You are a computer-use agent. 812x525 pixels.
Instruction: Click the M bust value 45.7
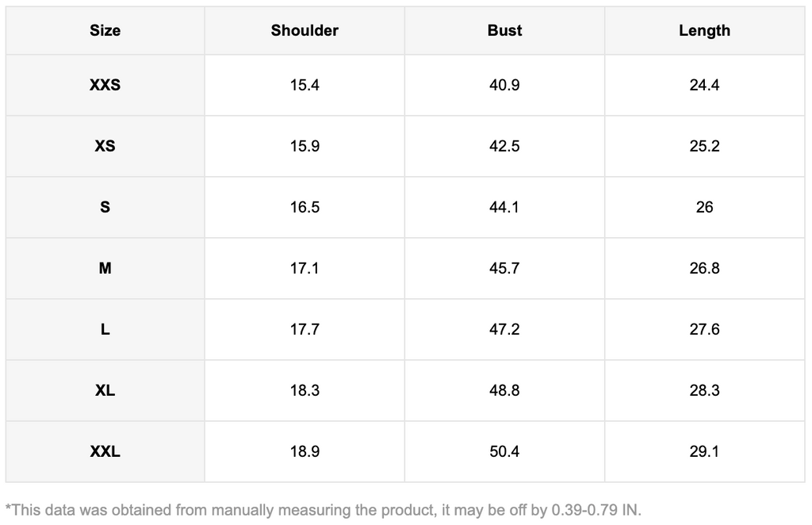pos(504,268)
